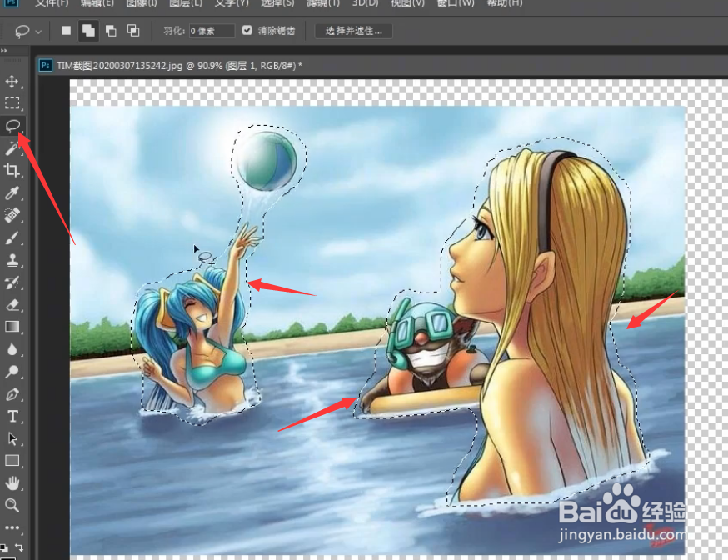Screen dimensions: 728x560
Task: Open the 窗口(W) menu
Action: pos(456,3)
